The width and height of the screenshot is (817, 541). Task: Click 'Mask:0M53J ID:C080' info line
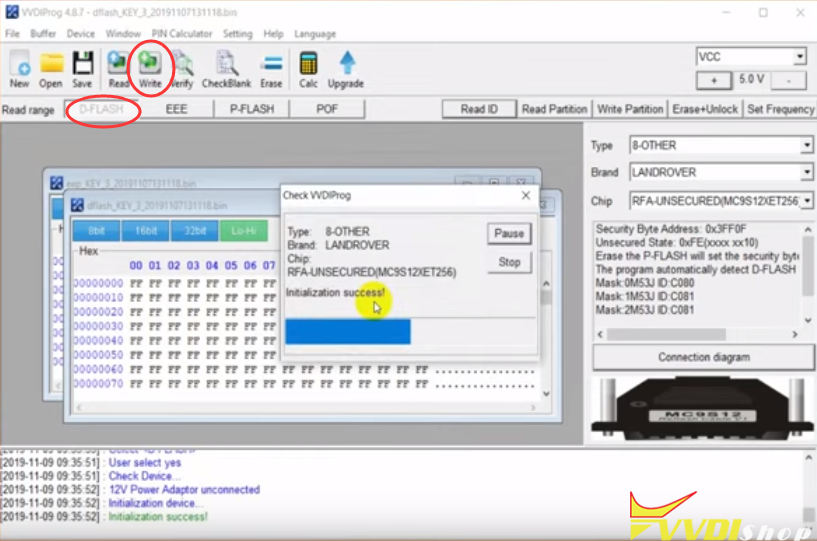pos(645,283)
